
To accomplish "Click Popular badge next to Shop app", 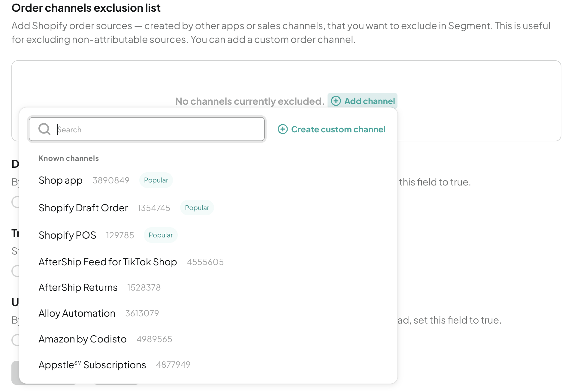I will click(156, 180).
